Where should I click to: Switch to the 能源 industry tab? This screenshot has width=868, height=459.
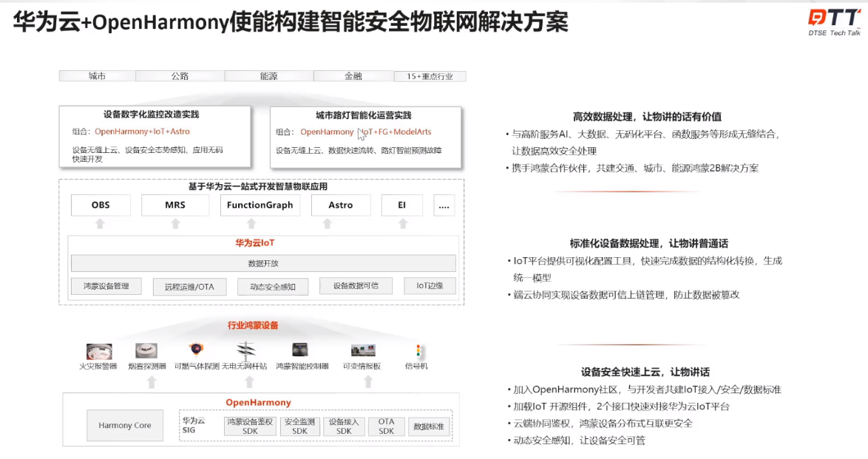[x=269, y=76]
